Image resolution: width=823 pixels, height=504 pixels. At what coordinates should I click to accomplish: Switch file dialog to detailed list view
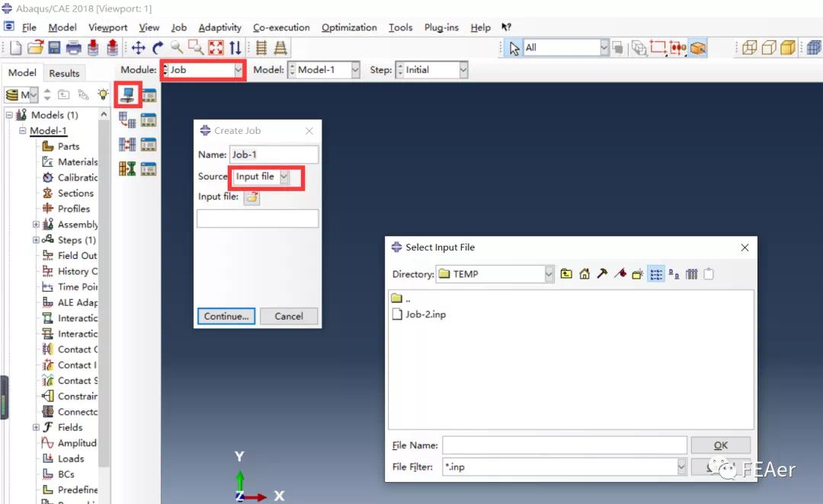[x=692, y=274]
